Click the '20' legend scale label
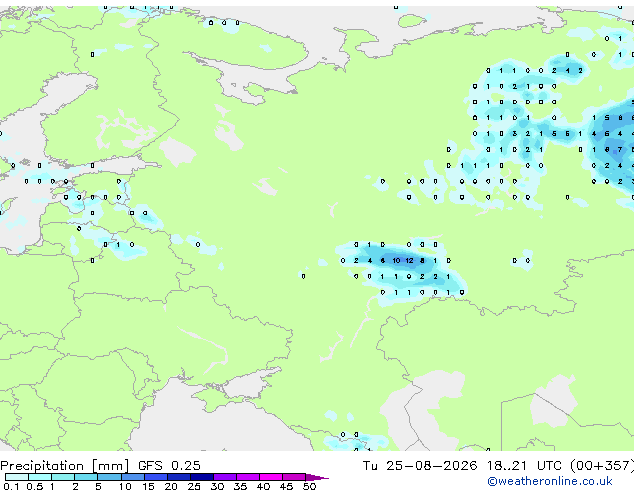634x490 pixels. [171, 486]
